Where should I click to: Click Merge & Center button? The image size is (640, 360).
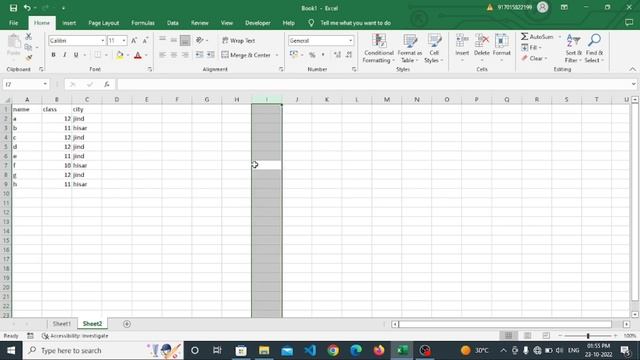click(246, 55)
